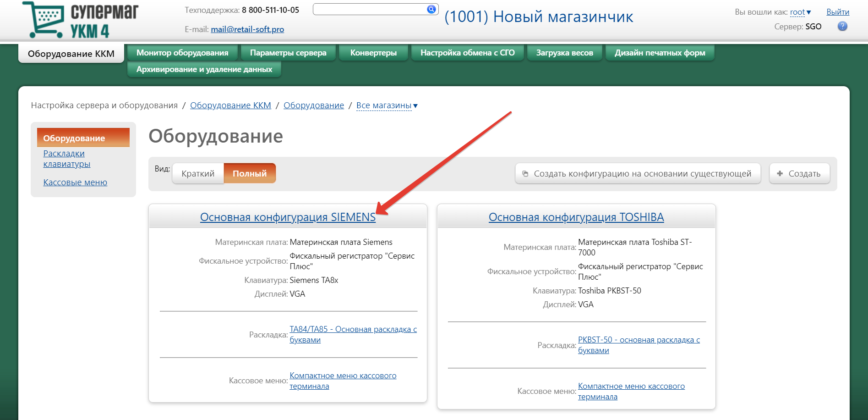Open Кассовые меню in the sidebar
Image resolution: width=868 pixels, height=420 pixels.
click(x=75, y=182)
